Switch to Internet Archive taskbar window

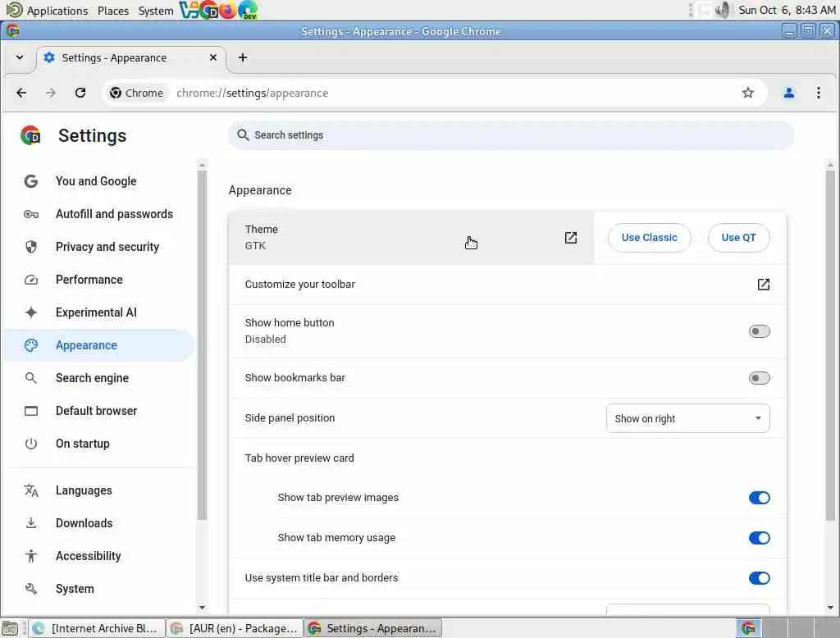(x=97, y=628)
